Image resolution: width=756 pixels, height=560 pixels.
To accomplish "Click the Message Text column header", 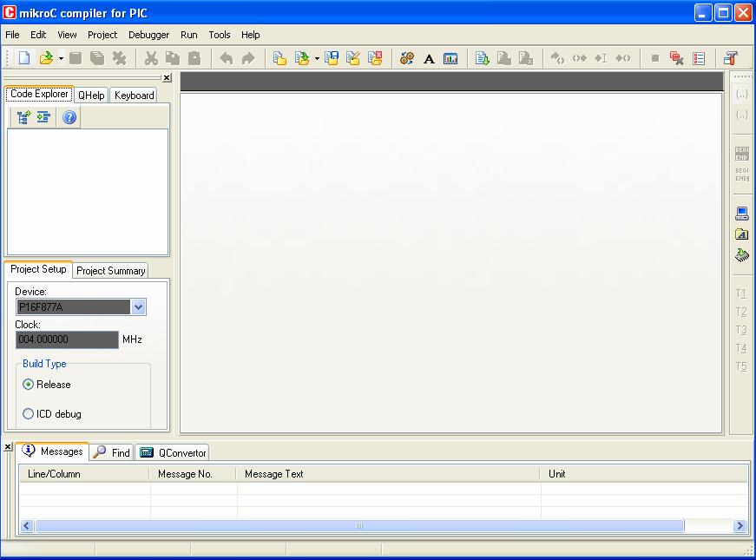I will pos(388,474).
